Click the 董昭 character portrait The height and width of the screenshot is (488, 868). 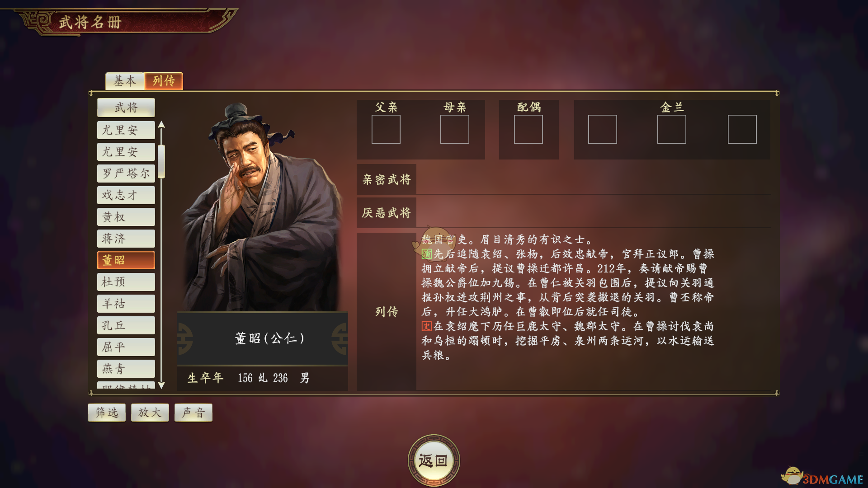click(262, 207)
